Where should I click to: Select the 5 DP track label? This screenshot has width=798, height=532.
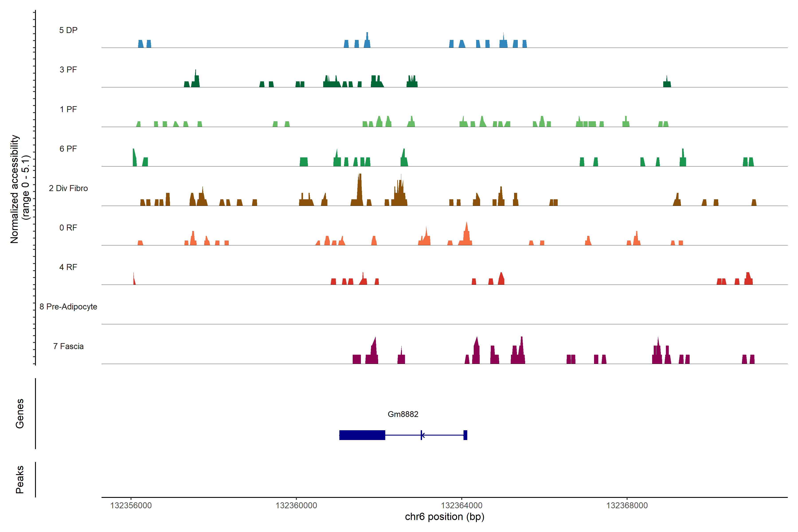(x=68, y=30)
